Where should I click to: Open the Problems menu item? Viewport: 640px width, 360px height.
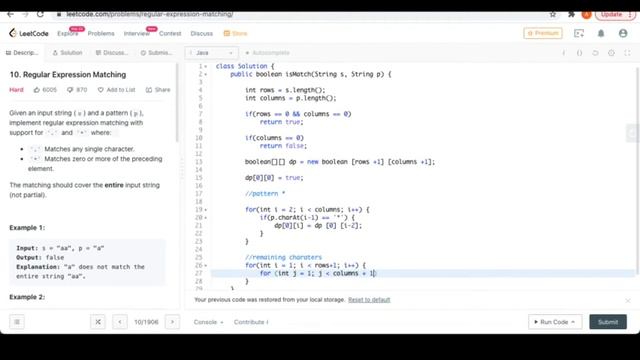coord(101,33)
